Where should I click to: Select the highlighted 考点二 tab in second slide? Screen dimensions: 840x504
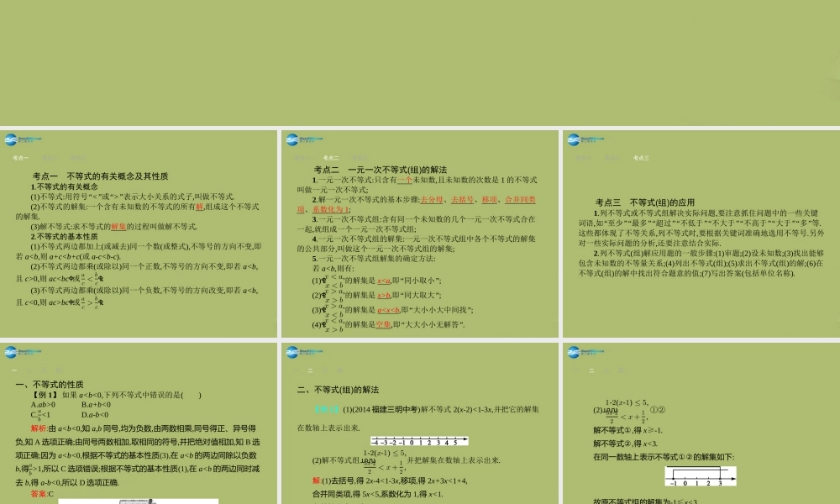pos(330,158)
